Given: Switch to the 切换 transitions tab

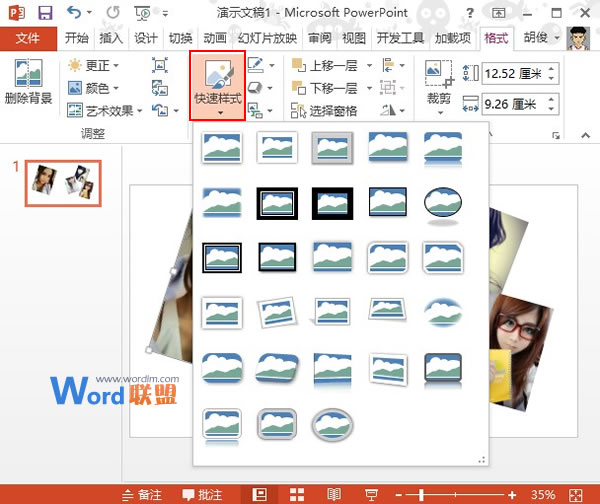Looking at the screenshot, I should (x=180, y=38).
